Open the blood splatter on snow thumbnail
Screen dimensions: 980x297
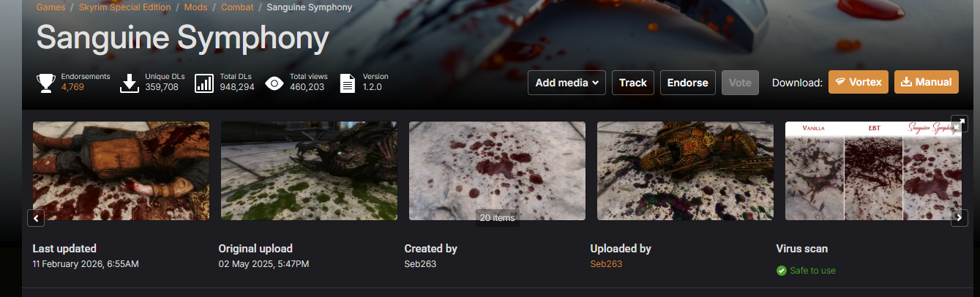pyautogui.click(x=497, y=170)
